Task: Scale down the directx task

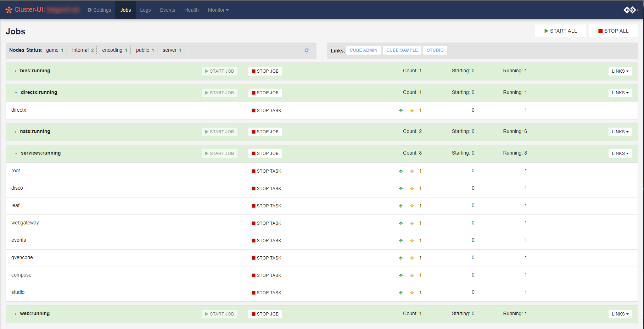Action: 412,111
